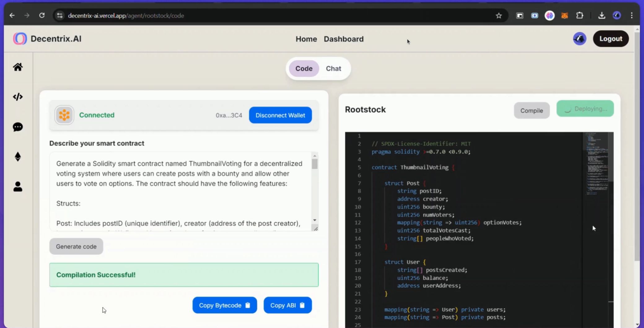Open the browser extensions puzzle icon
The height and width of the screenshot is (328, 644).
(x=580, y=15)
